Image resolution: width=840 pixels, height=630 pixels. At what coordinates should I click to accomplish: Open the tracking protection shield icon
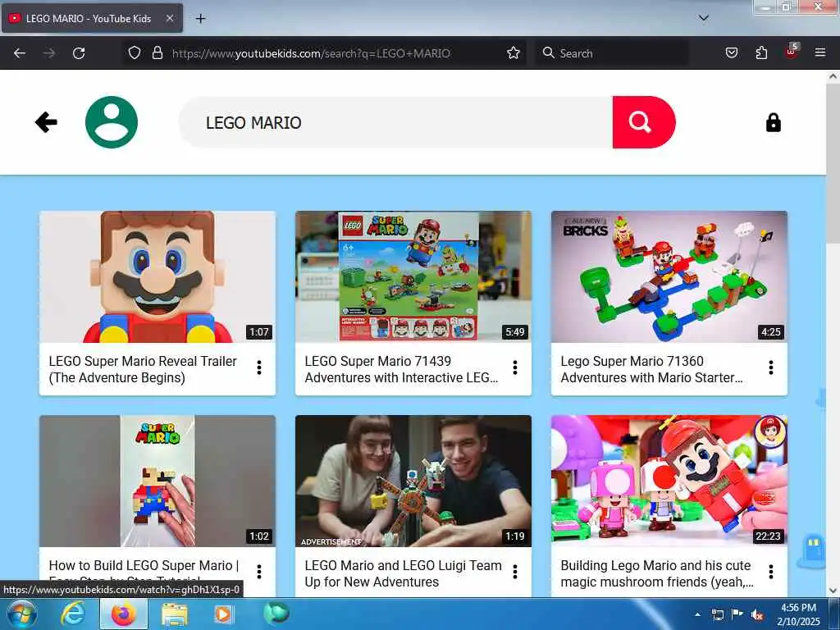[x=135, y=53]
